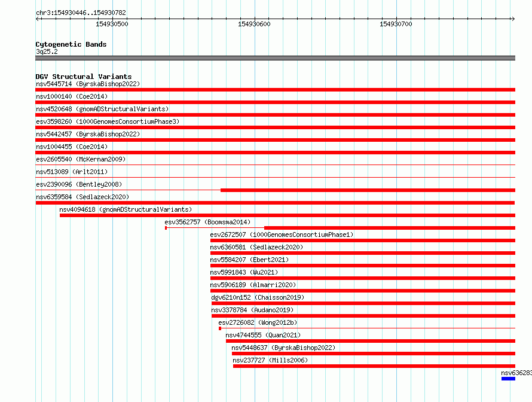Click the gray 3q25.2 cytogenetic band bar
Screen dimensions: 532x402
click(275, 58)
